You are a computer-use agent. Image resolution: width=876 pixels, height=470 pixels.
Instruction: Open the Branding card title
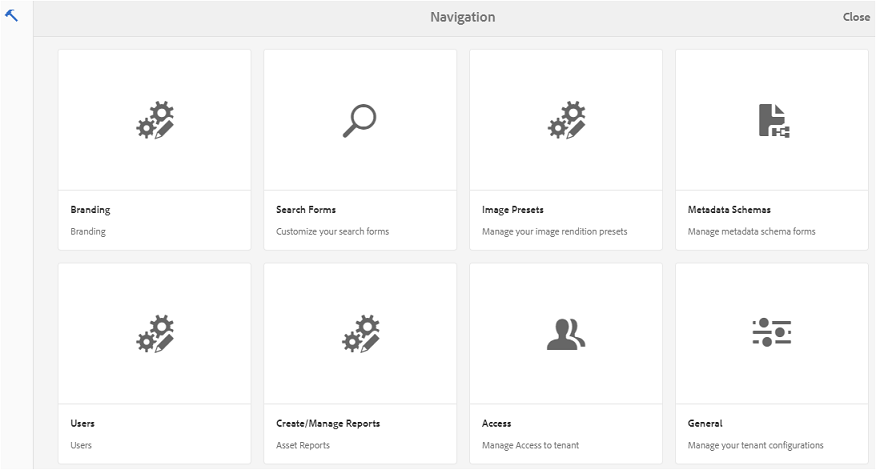[x=91, y=210]
